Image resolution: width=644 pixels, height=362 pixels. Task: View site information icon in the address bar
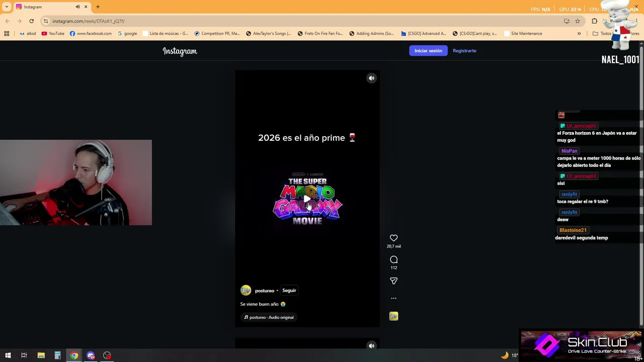(46, 21)
